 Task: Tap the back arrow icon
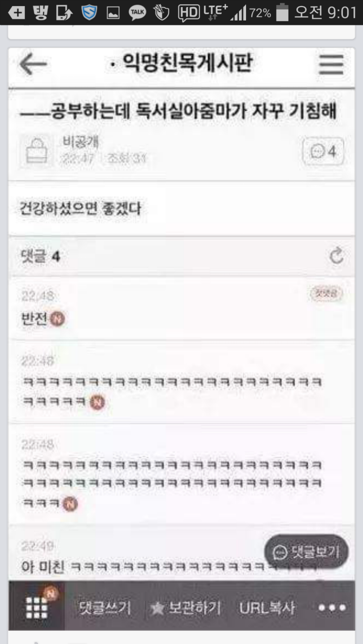(x=33, y=64)
